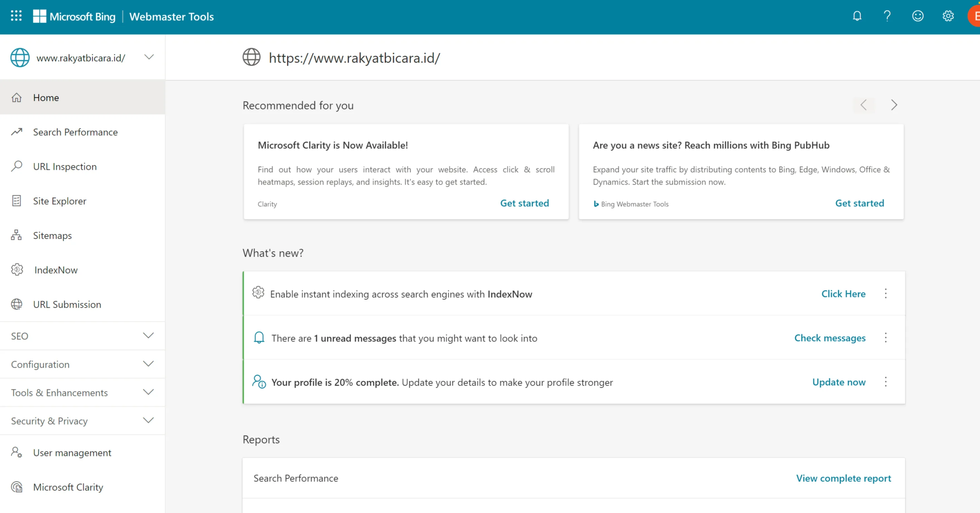
Task: Open the feedback smiley icon
Action: (x=918, y=16)
